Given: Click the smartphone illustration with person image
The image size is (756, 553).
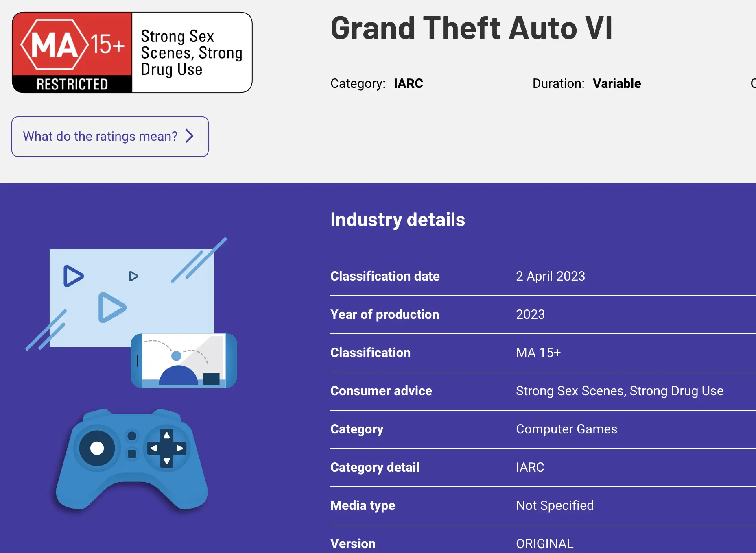Looking at the screenshot, I should (x=184, y=361).
